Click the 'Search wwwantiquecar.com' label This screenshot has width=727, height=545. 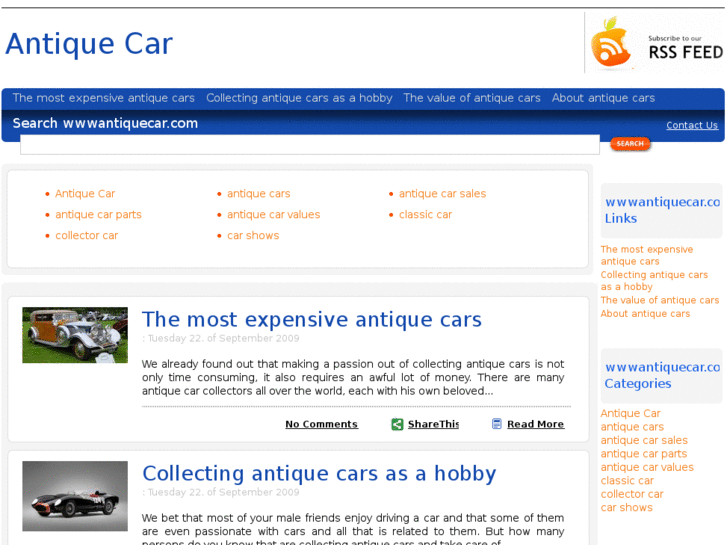(105, 123)
